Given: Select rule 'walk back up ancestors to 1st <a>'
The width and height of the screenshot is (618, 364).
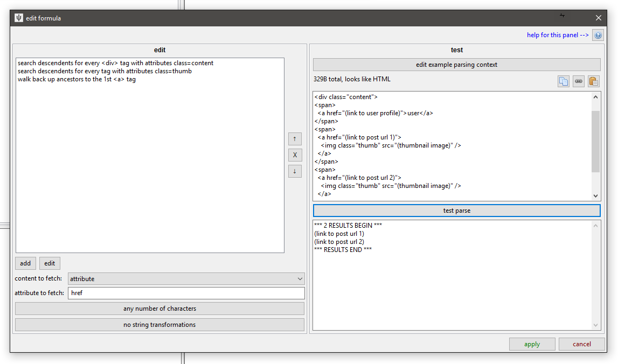Looking at the screenshot, I should [77, 79].
